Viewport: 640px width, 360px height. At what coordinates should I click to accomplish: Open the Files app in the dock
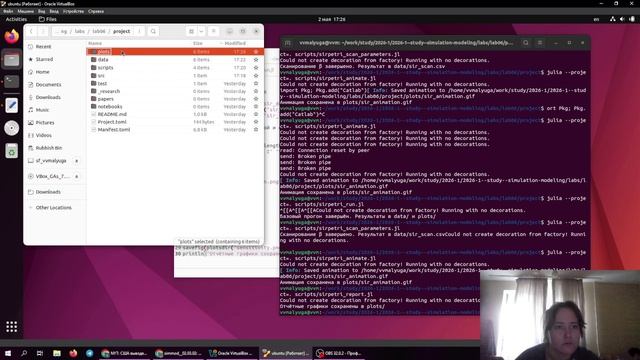[11, 60]
